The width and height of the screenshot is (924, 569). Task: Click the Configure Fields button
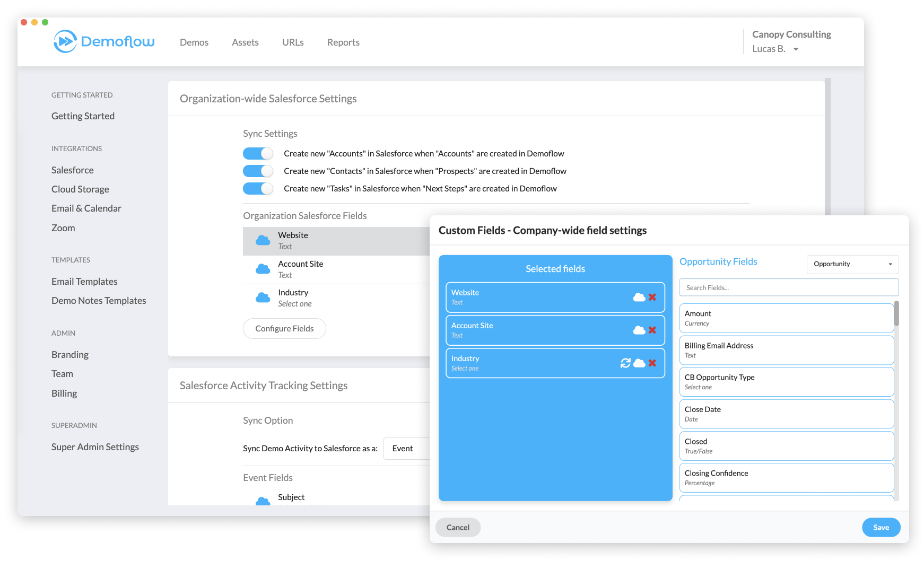coord(284,329)
